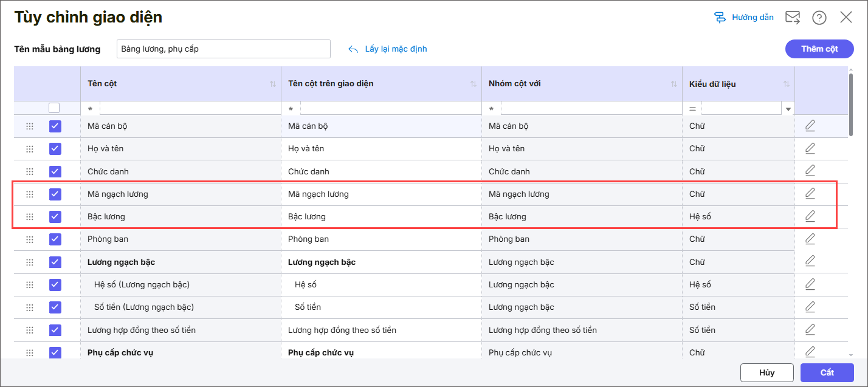Click the Thêm cột button
Screen dimensions: 868x387
pos(819,49)
